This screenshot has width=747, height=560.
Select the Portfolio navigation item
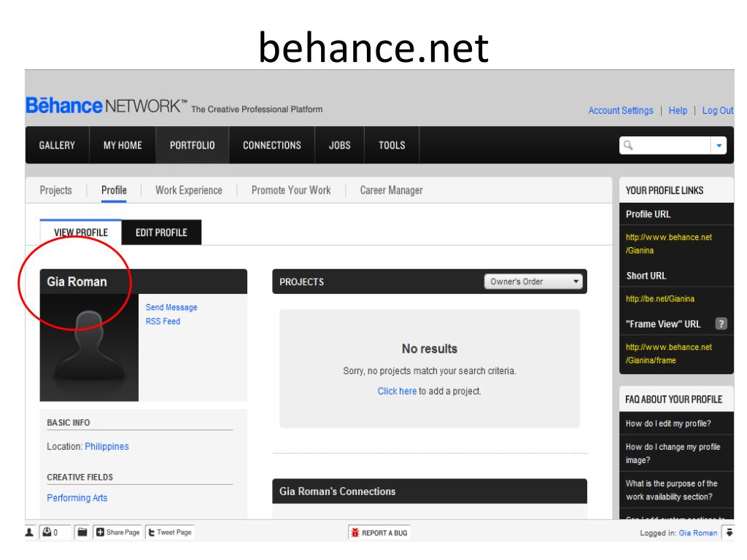(x=193, y=145)
